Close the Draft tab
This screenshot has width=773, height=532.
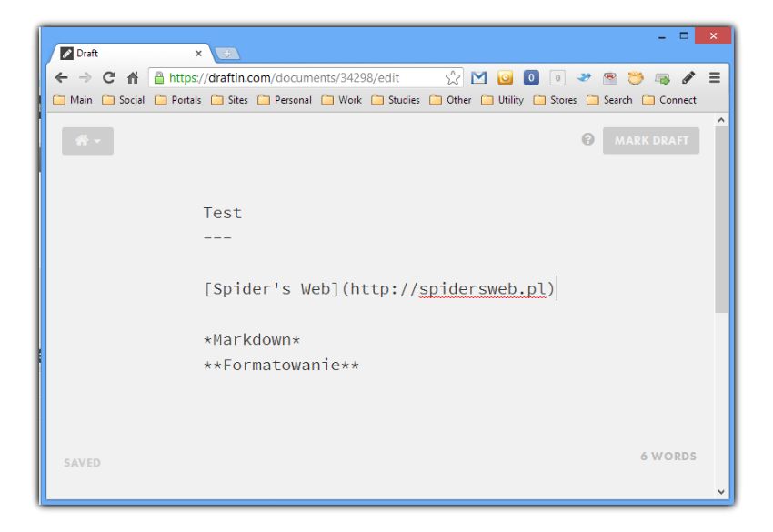198,54
